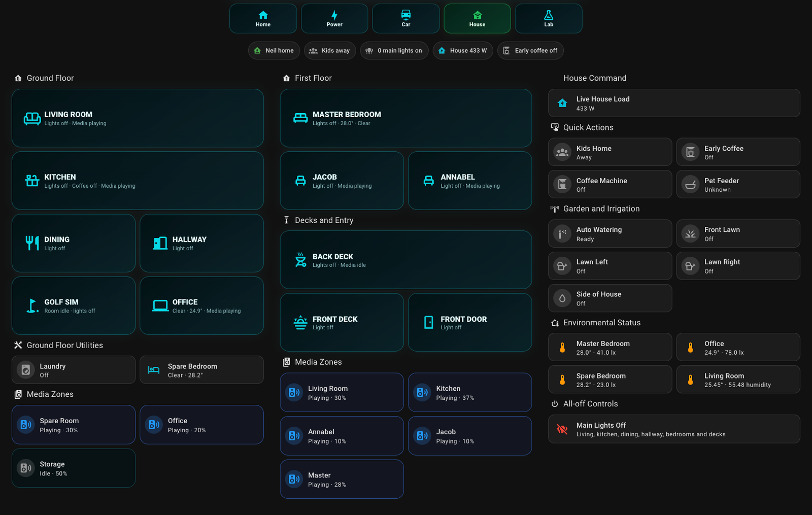Click the Environmental Office thermometer icon

pyautogui.click(x=690, y=348)
